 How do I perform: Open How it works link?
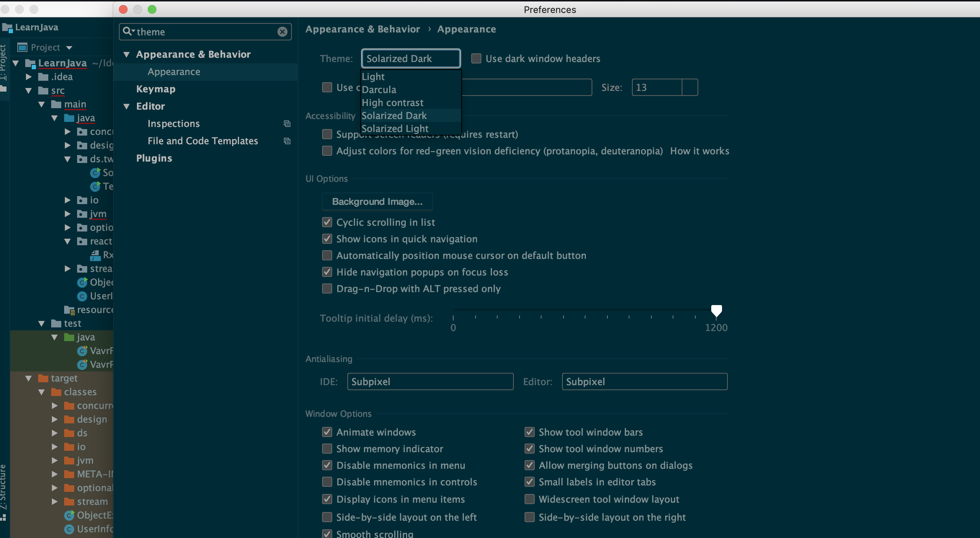click(x=699, y=151)
